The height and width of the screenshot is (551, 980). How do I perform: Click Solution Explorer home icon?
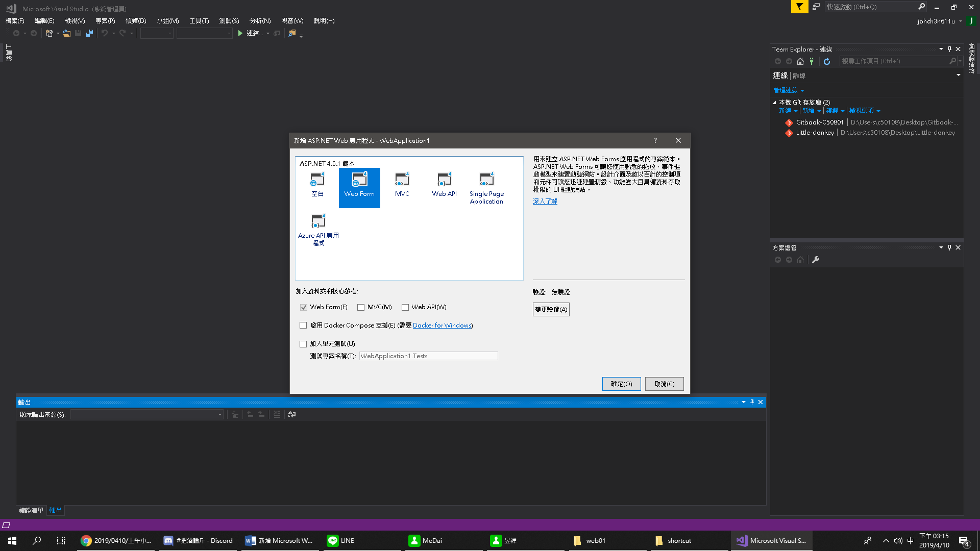tap(800, 260)
